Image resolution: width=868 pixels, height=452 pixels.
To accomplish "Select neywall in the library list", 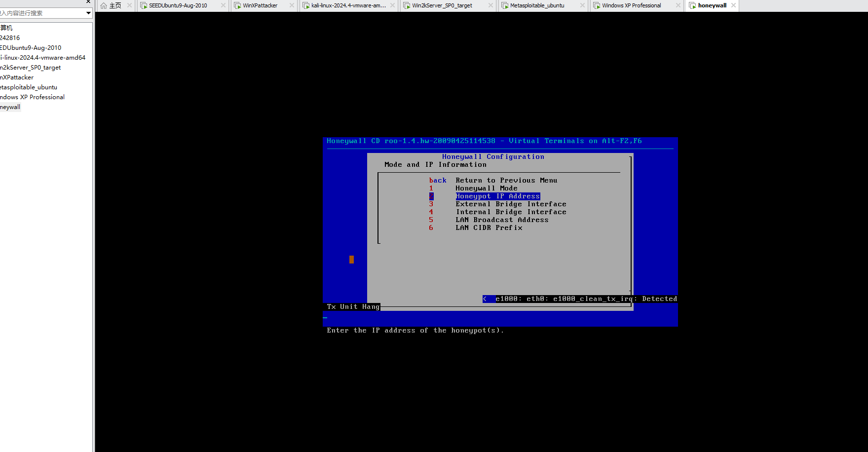I will 10,107.
